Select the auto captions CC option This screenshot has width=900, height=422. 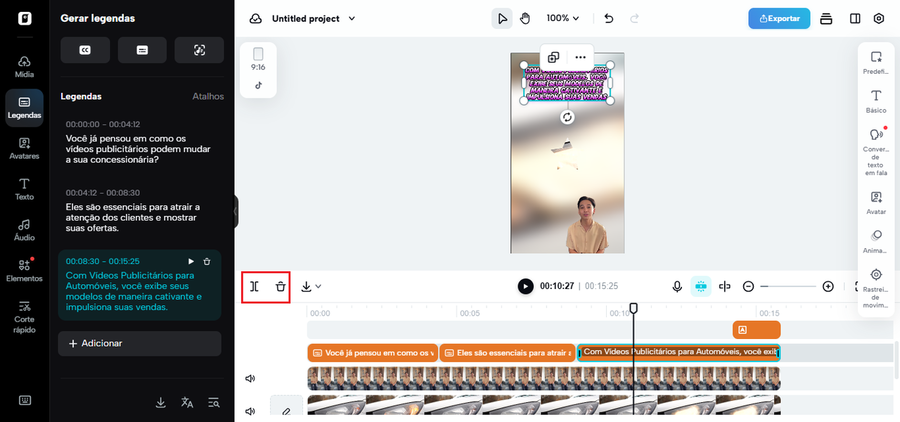tap(85, 50)
